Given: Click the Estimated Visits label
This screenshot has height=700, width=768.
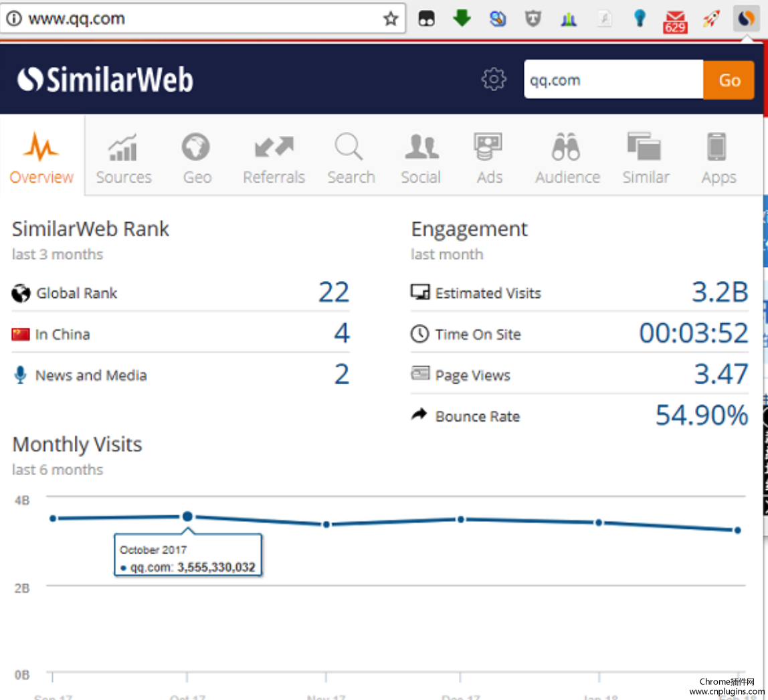Looking at the screenshot, I should coord(488,293).
